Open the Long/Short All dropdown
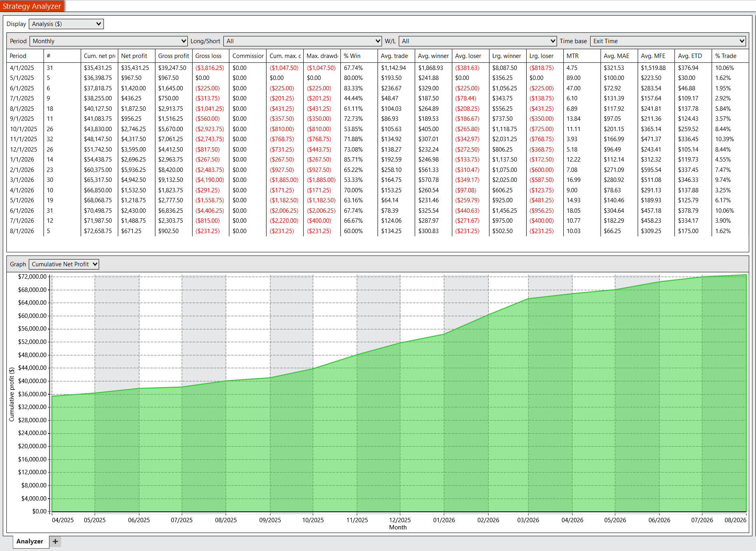756x551 pixels. click(x=303, y=41)
